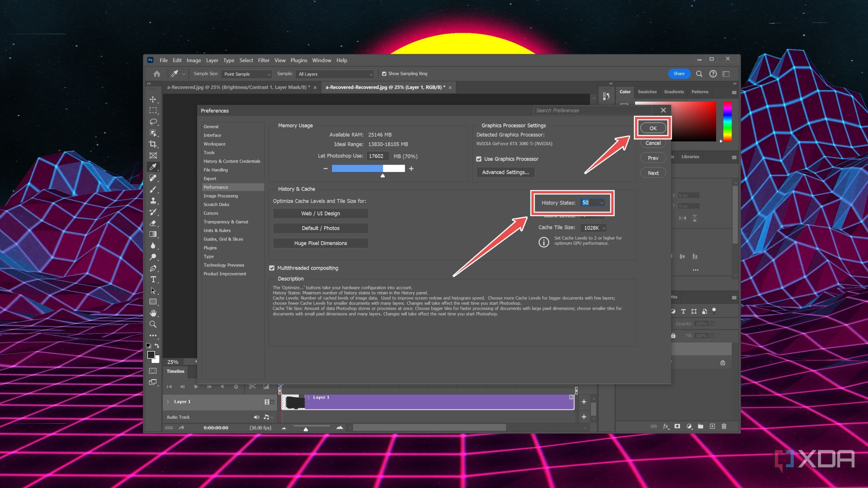Click the Home icon in options bar
This screenshot has height=488, width=868.
click(x=157, y=74)
